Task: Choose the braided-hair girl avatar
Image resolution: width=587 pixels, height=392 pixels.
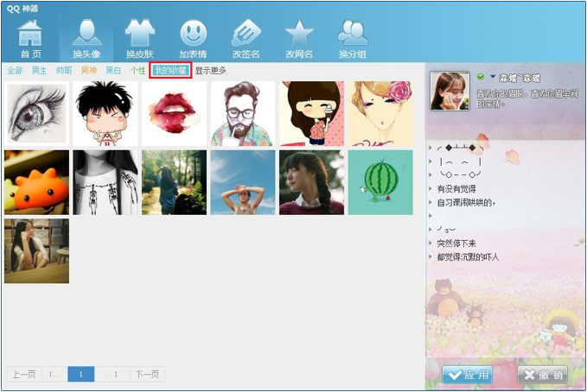Action: pos(311,182)
